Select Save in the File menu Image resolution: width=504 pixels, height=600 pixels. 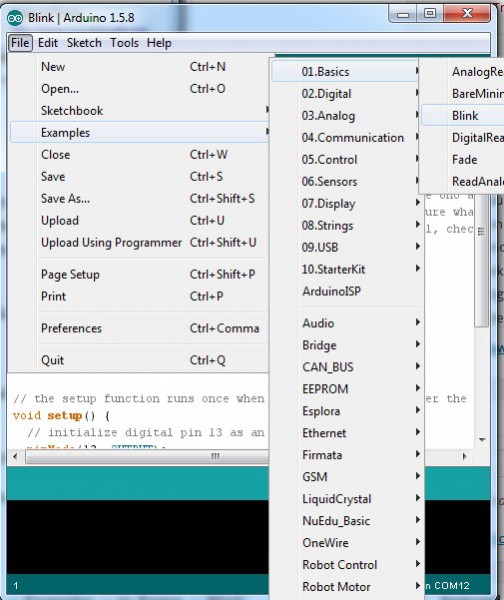[139, 177]
